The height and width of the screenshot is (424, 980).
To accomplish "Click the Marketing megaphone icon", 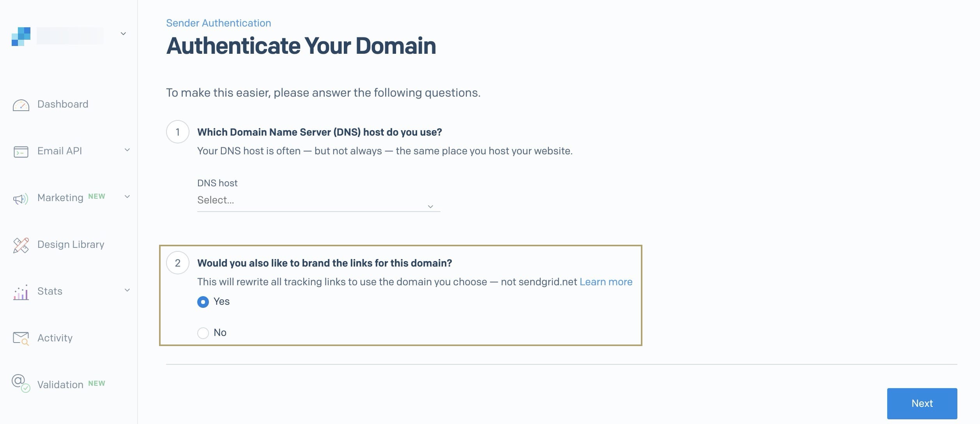I will tap(21, 199).
